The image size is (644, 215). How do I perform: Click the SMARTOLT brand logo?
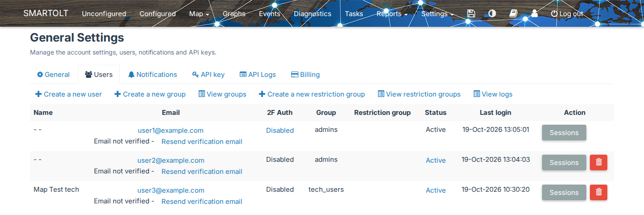coord(46,13)
